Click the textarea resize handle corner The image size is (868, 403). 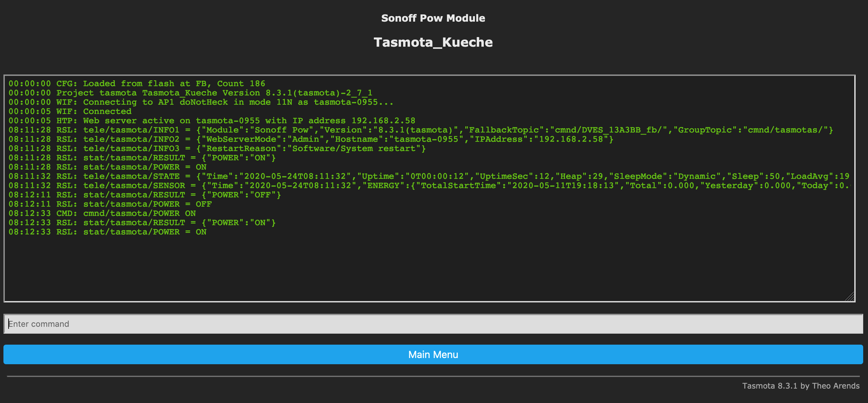(850, 297)
